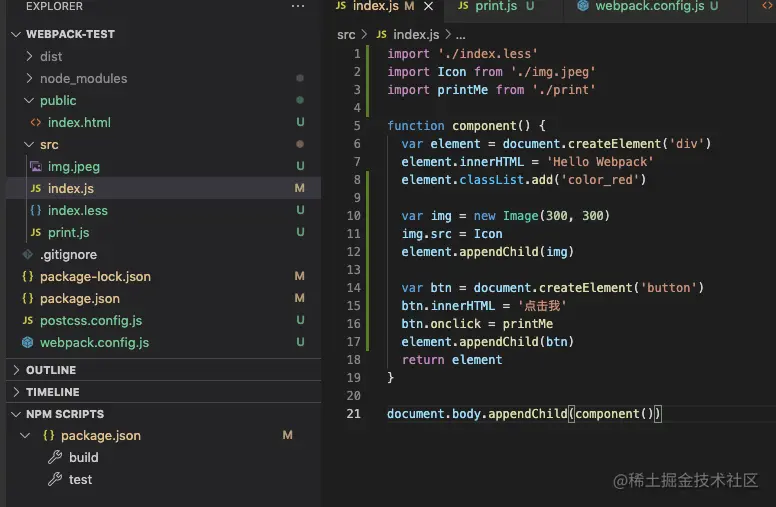Click wrench icon for the test script
Screen dimensions: 776x507
tap(55, 479)
